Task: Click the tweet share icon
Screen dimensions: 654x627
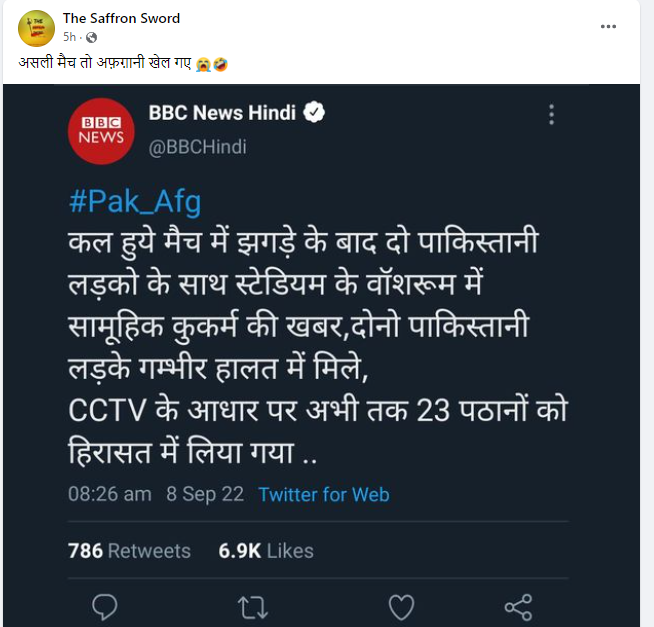Action: [x=518, y=606]
